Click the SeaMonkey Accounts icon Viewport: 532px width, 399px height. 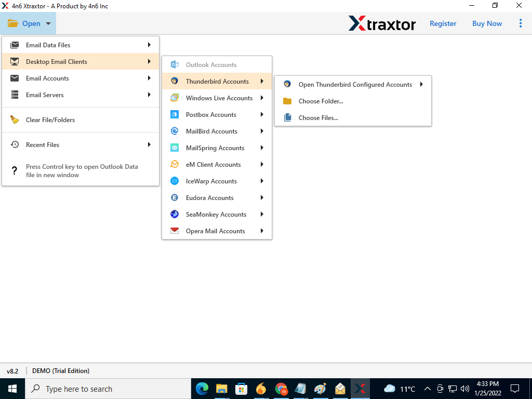175,215
